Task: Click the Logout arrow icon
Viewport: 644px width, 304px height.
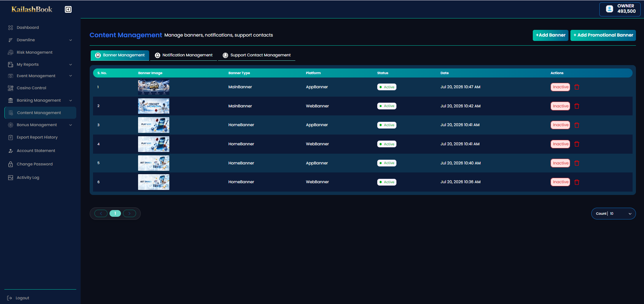Action: 10,298
